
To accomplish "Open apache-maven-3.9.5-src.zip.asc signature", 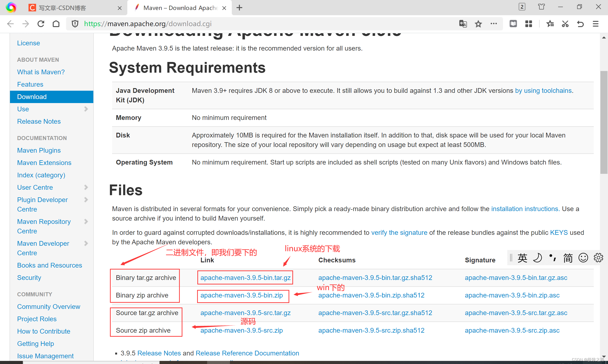I will click(x=512, y=331).
